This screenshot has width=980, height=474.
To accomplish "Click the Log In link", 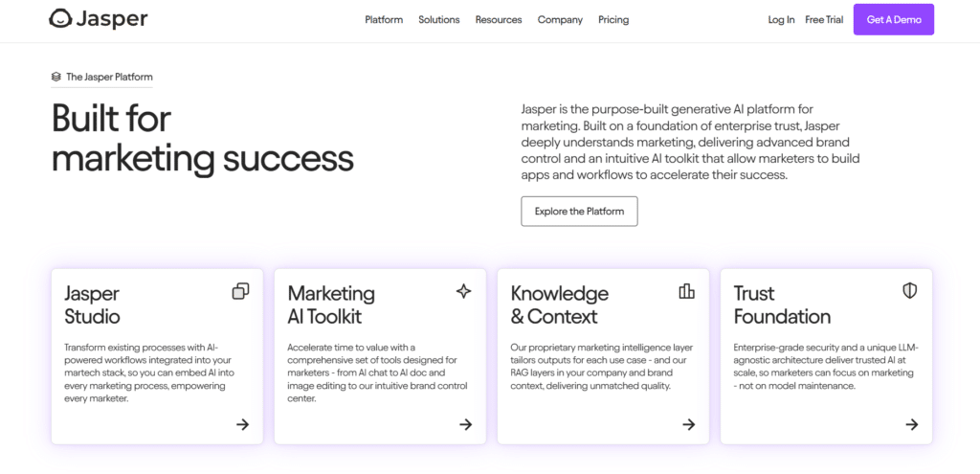I will [x=781, y=19].
